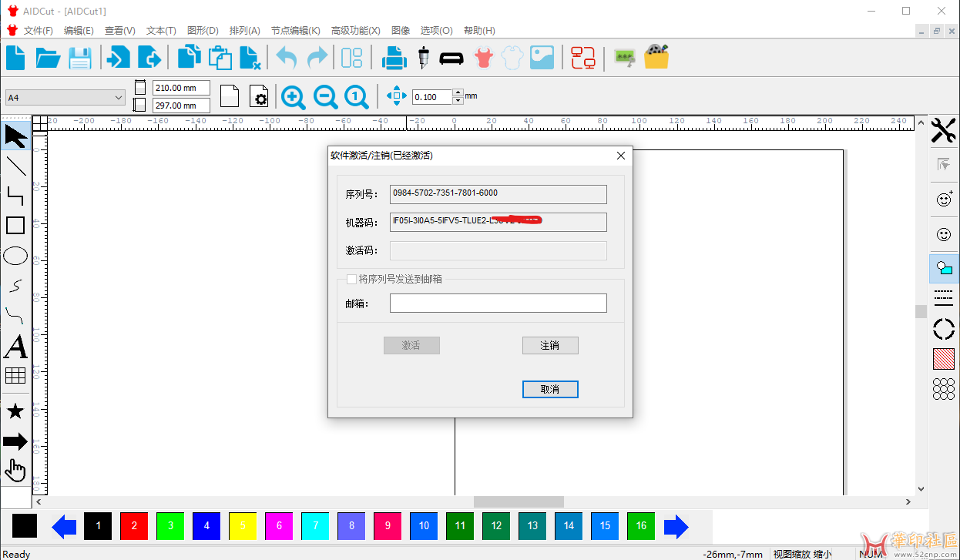This screenshot has height=560, width=960.
Task: Click the Zoom in magnifier
Action: click(293, 96)
